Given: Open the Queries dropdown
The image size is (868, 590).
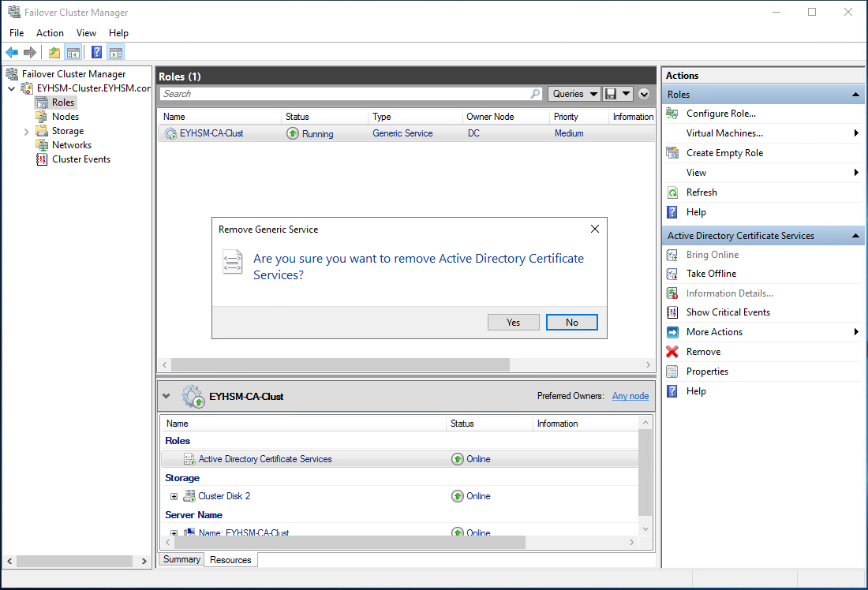Looking at the screenshot, I should (x=574, y=94).
